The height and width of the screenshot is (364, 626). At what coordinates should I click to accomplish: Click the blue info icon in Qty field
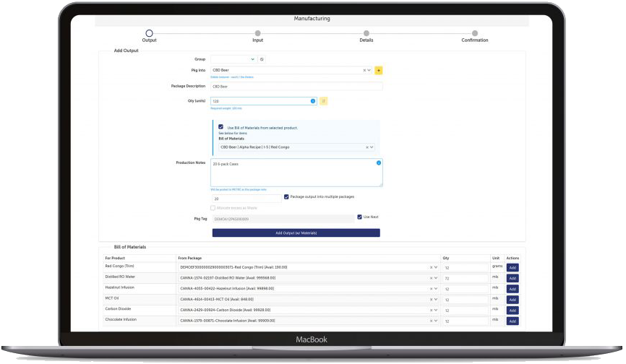313,101
